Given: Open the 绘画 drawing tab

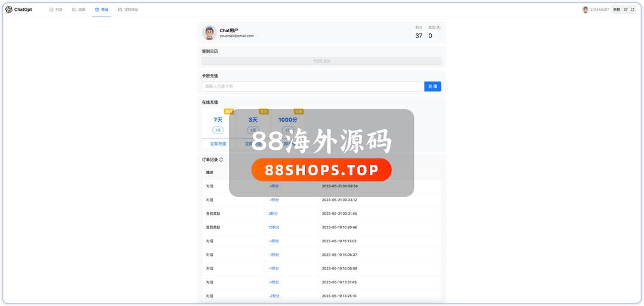Looking at the screenshot, I should tap(79, 10).
